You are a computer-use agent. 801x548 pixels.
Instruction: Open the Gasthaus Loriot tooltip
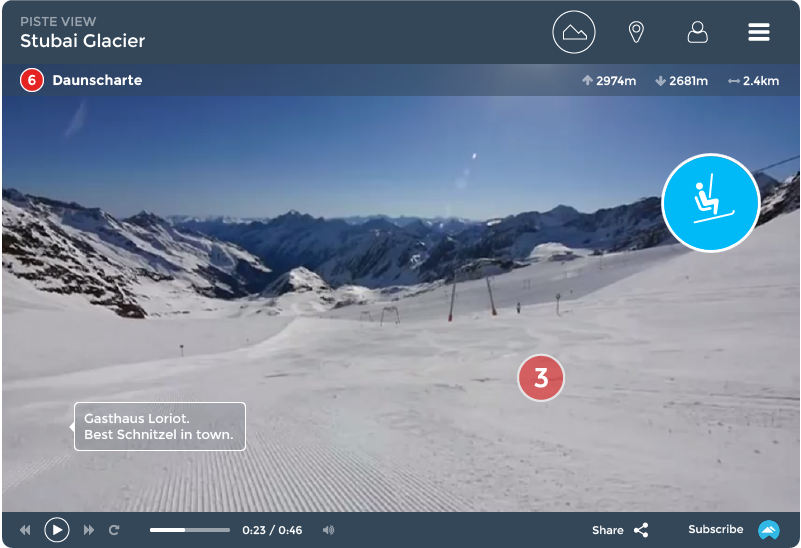159,426
